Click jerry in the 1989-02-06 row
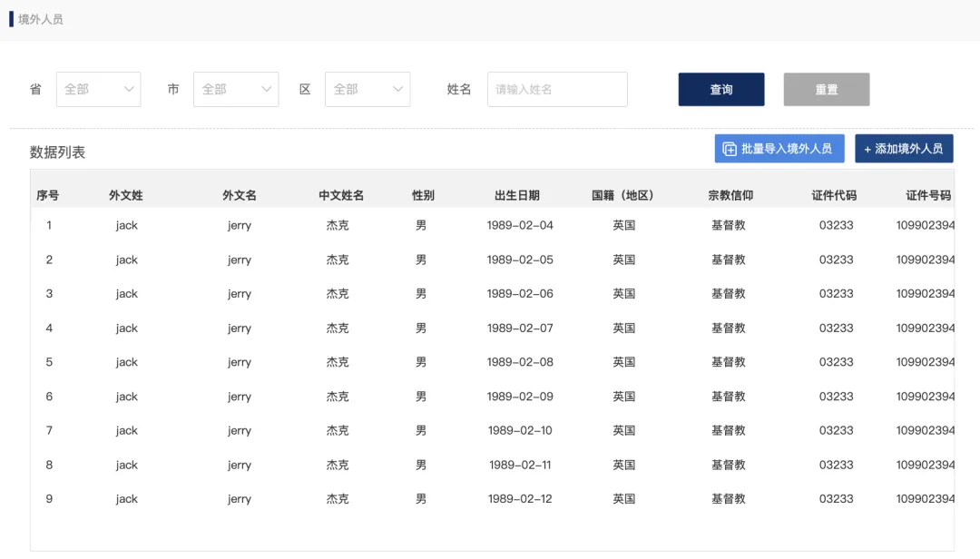Viewport: 980px width, 559px height. pyautogui.click(x=240, y=294)
